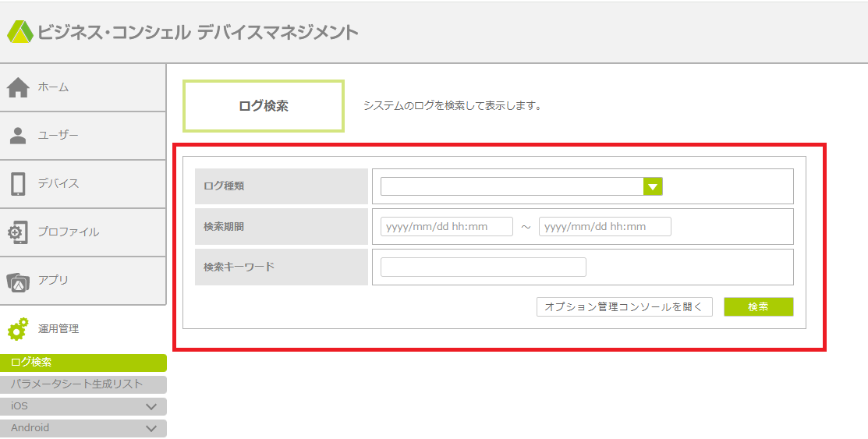
Task: Focus the end date search period field
Action: coord(604,227)
